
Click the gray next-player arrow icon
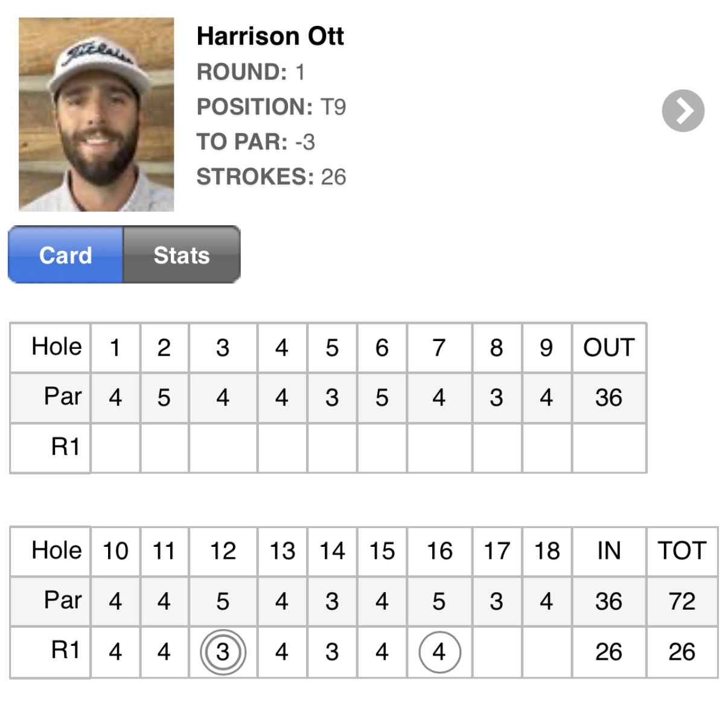(x=683, y=111)
